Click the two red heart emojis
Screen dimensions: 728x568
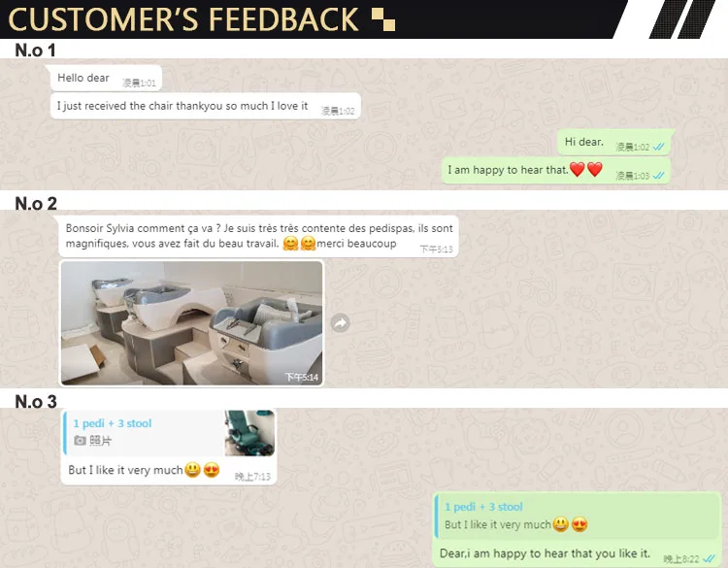586,170
